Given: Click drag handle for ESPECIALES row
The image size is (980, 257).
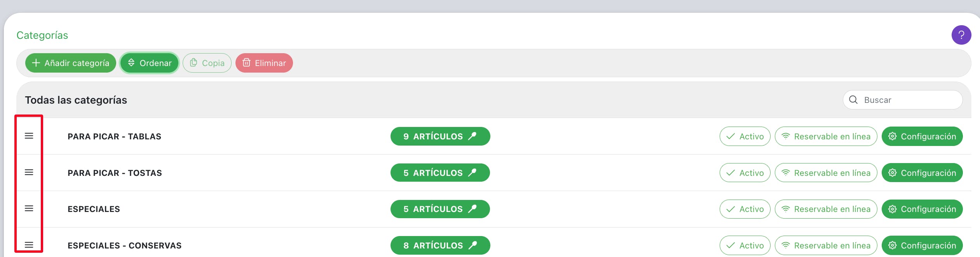Looking at the screenshot, I should [x=29, y=209].
